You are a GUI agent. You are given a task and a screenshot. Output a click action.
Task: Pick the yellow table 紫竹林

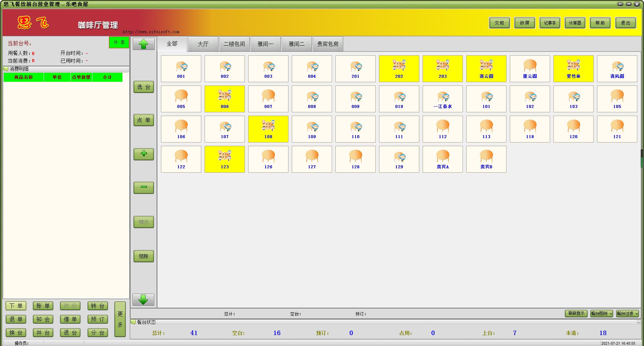[x=573, y=69]
